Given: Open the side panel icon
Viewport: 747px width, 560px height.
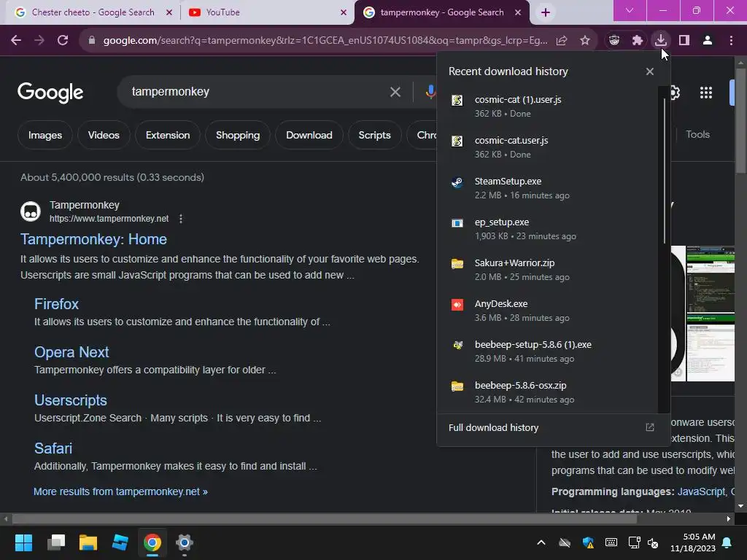Looking at the screenshot, I should (684, 41).
